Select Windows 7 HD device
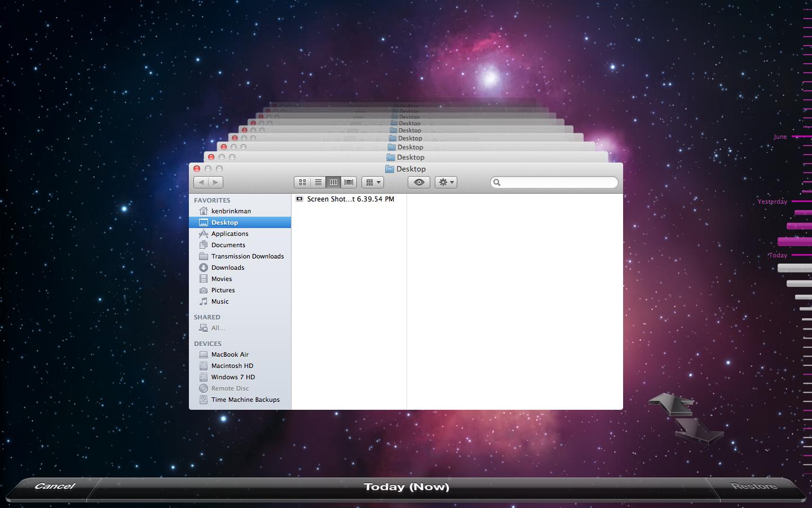The width and height of the screenshot is (812, 508). [x=240, y=377]
